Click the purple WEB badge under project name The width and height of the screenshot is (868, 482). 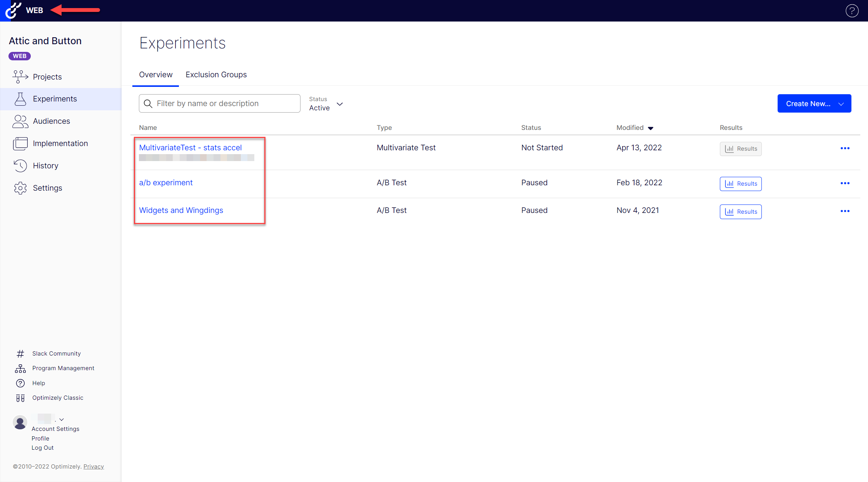pos(20,56)
